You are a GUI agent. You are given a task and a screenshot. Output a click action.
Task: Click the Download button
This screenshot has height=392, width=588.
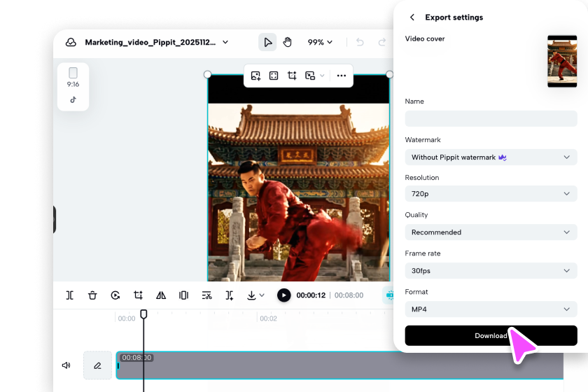491,335
